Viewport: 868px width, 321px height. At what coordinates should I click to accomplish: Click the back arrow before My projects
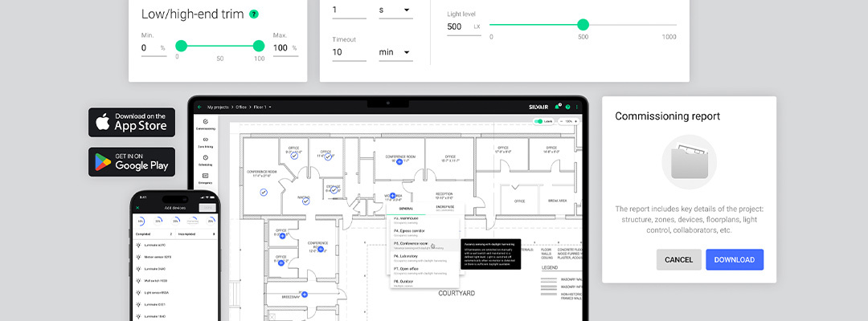[x=200, y=107]
